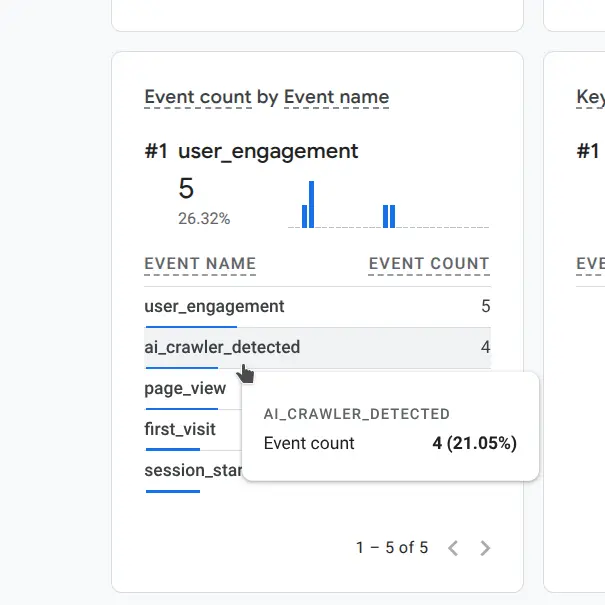
Task: Click the tallest bar in the sparkline chart
Action: pos(311,204)
